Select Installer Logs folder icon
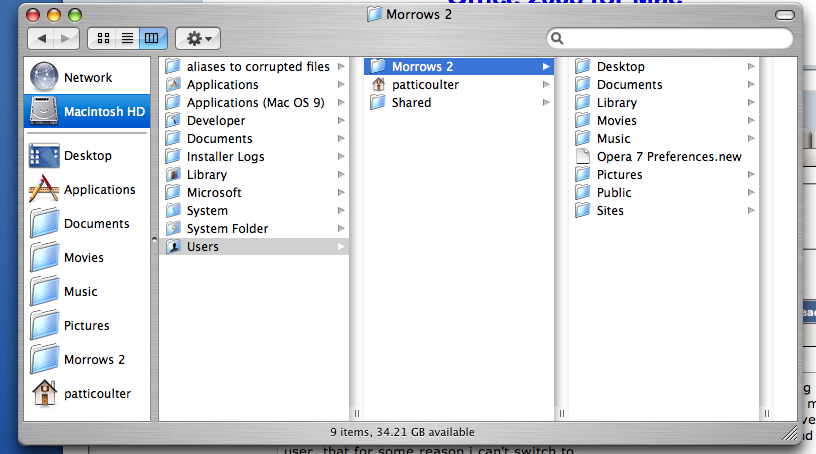Viewport: 816px width, 454px height. tap(173, 156)
